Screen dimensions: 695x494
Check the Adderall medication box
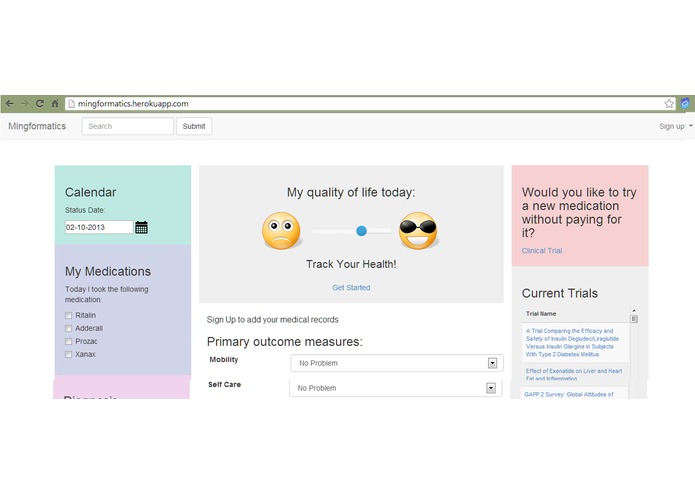point(68,328)
